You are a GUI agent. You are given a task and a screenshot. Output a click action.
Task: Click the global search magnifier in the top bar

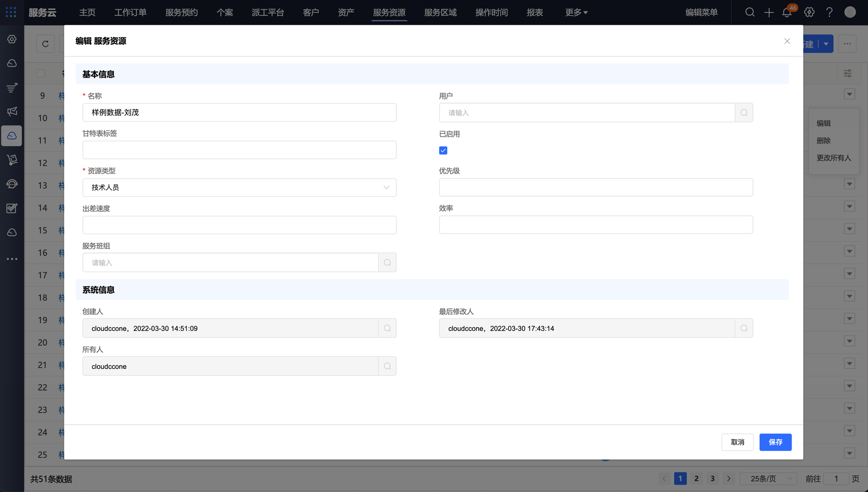coord(750,13)
